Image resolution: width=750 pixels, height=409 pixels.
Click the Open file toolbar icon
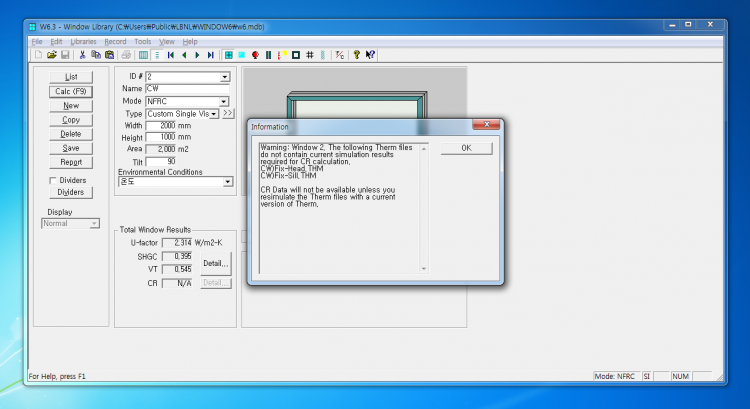[x=51, y=55]
